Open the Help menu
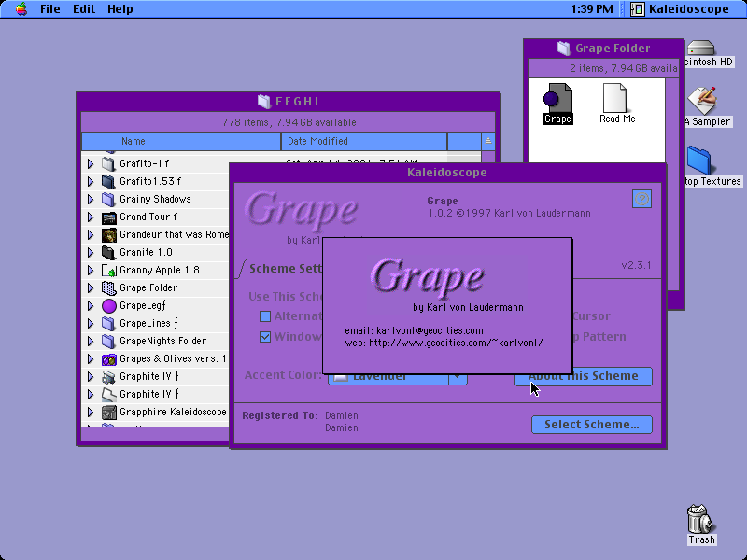 (x=120, y=9)
